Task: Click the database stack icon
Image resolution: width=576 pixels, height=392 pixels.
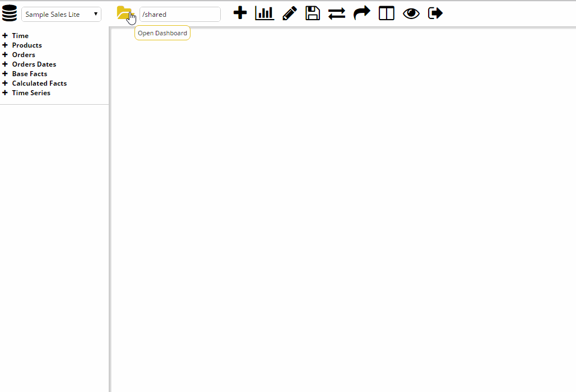Action: click(x=10, y=13)
